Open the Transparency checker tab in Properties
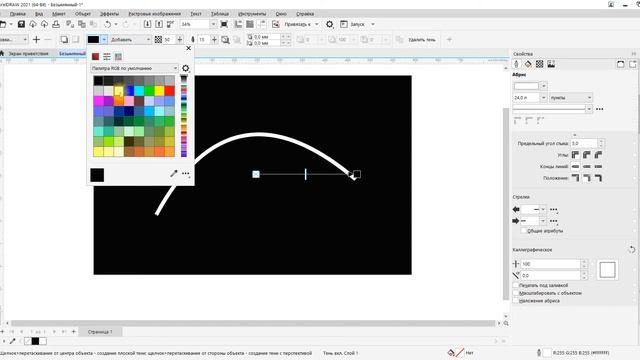Screen dimensions: 640x360 [540, 64]
